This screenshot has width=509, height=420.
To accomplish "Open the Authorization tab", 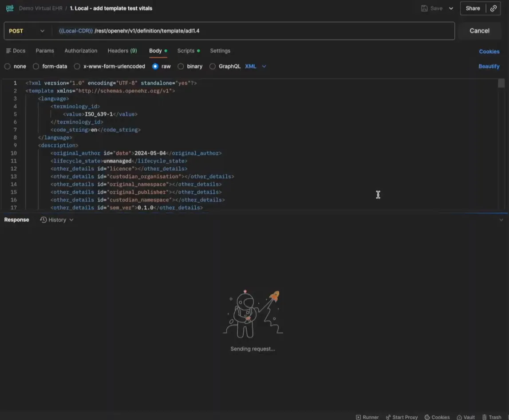I will tap(81, 51).
